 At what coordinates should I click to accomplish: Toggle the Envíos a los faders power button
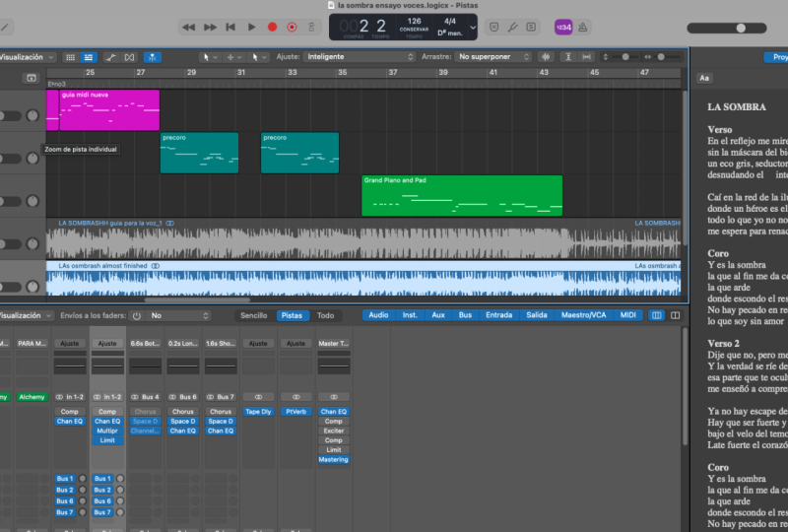[137, 316]
